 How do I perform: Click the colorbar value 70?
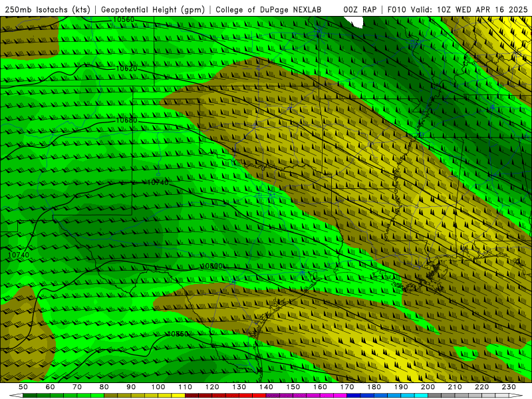(x=77, y=387)
